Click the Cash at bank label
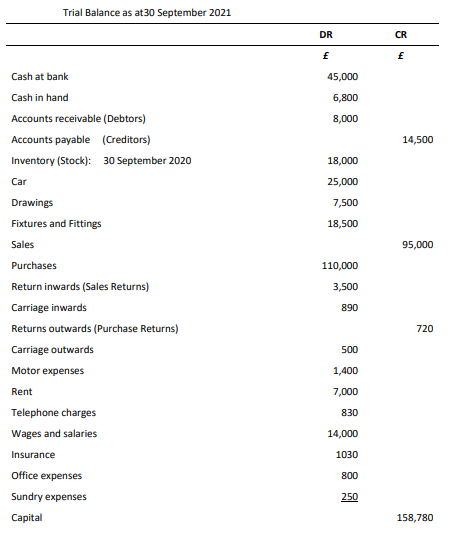454x539 pixels. [x=40, y=77]
